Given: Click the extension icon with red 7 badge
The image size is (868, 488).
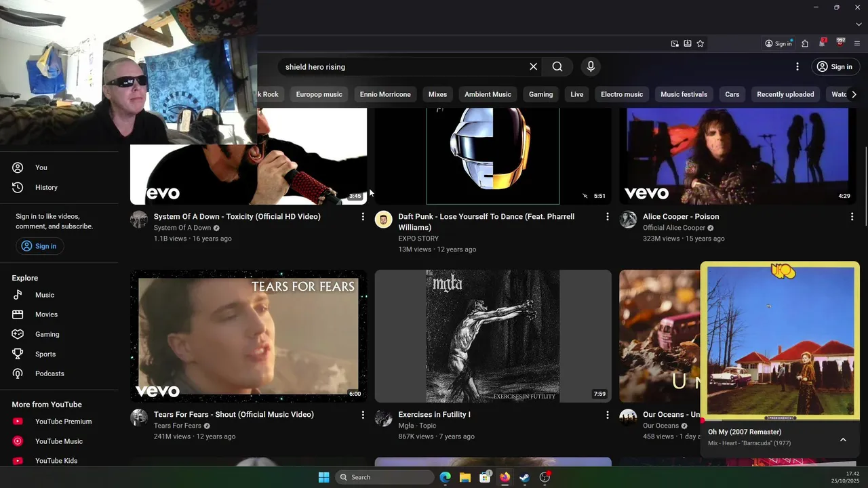Looking at the screenshot, I should coord(823,43).
